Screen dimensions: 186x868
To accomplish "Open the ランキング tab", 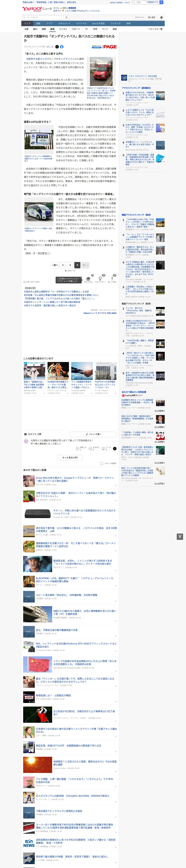I will coord(115,24).
